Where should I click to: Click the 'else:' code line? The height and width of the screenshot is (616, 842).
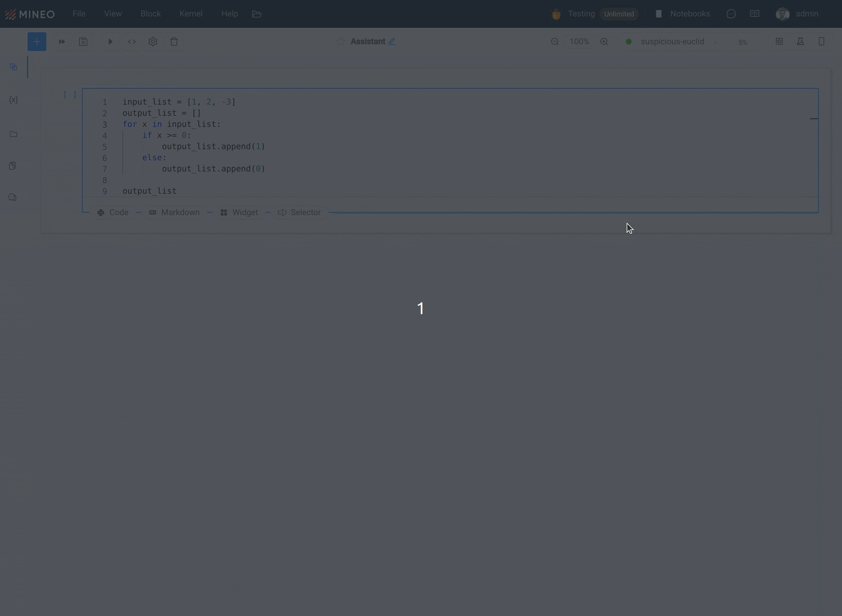[x=154, y=158]
